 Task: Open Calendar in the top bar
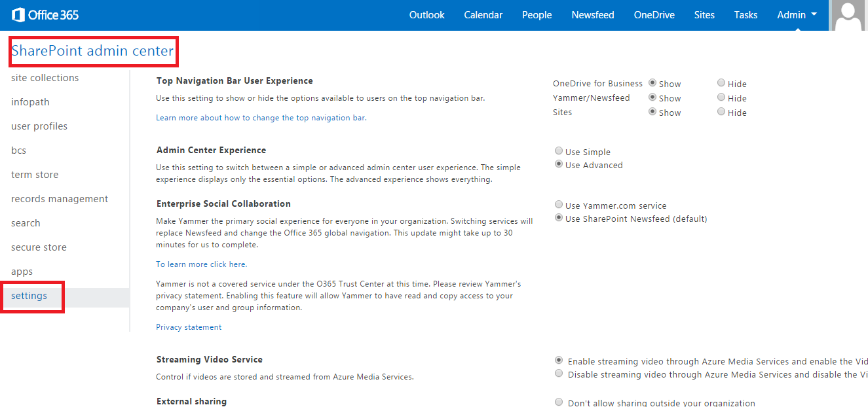point(483,15)
